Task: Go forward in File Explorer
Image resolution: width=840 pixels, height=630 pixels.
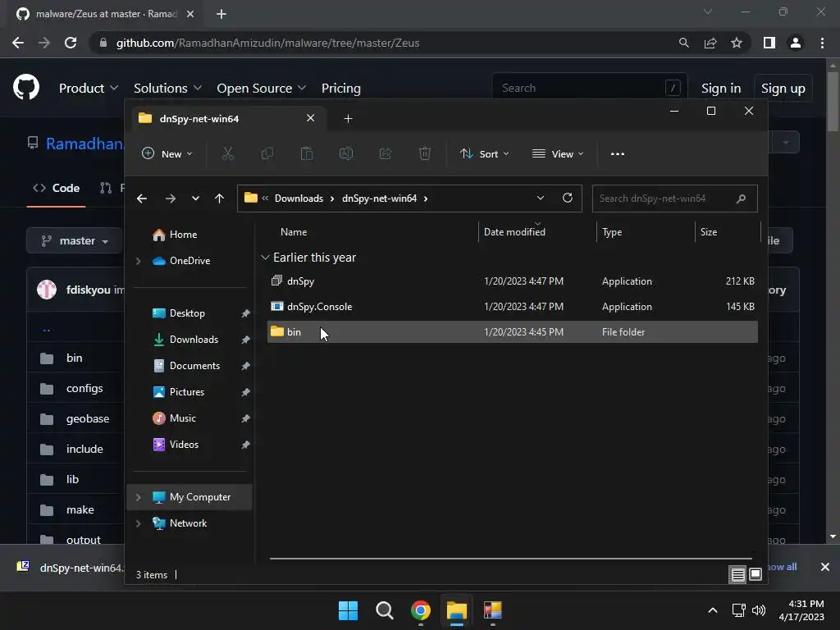Action: 171,199
